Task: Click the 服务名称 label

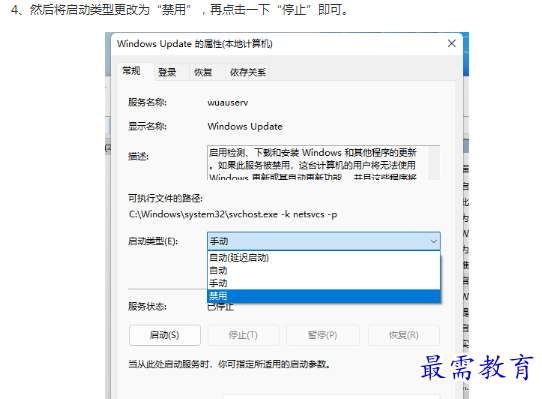Action: coord(147,102)
